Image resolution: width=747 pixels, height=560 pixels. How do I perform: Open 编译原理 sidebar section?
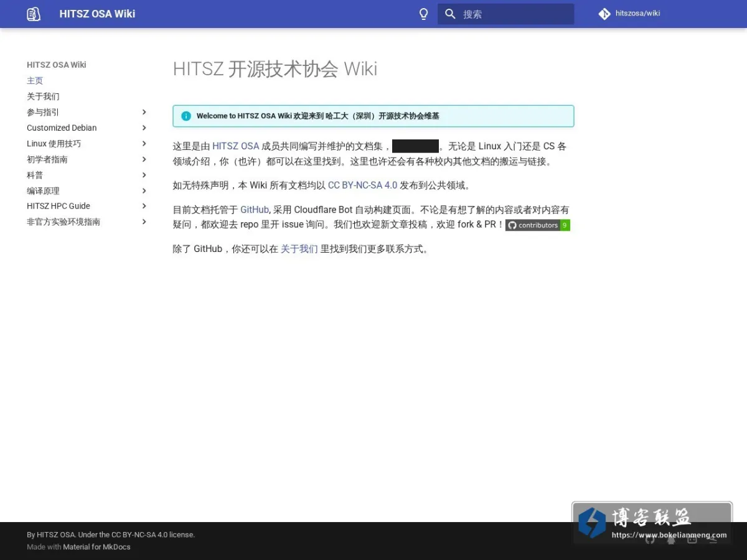[43, 190]
